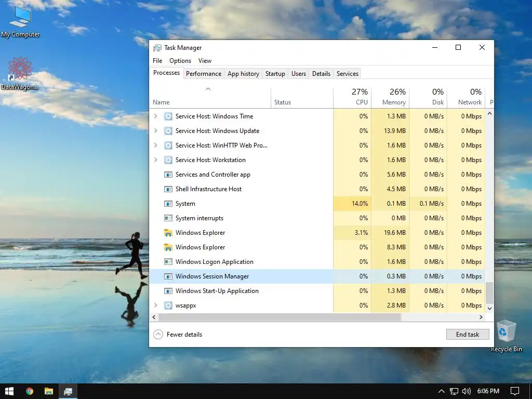Click the Windows Session Manager icon

tap(168, 276)
